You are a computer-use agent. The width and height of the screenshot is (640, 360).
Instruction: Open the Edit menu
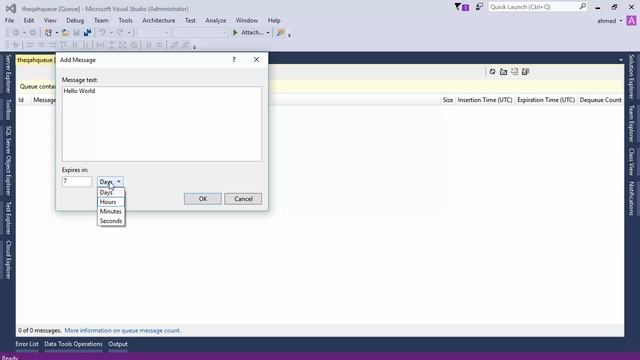29,20
